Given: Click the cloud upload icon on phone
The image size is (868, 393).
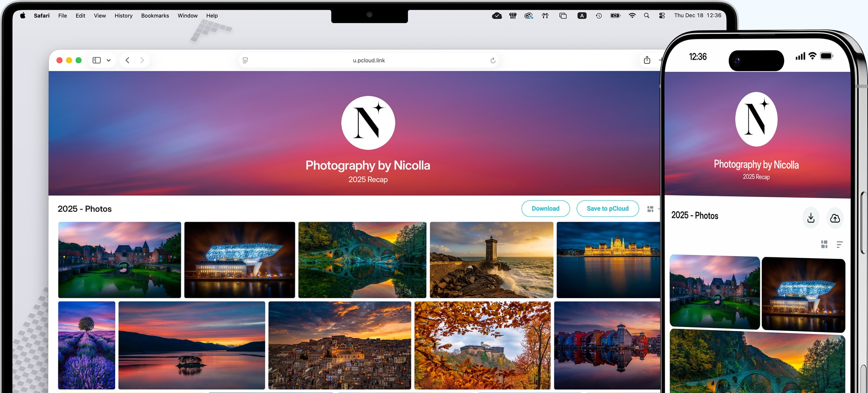Looking at the screenshot, I should pyautogui.click(x=835, y=218).
